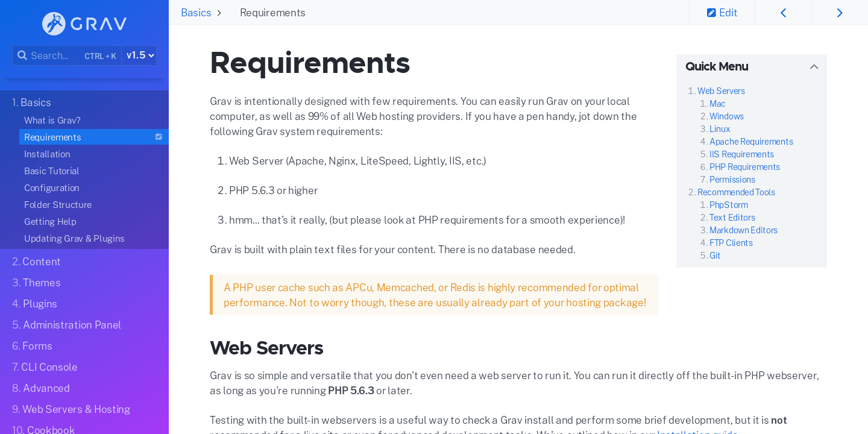This screenshot has width=868, height=434.
Task: Jump to IIS Requirements link
Action: (741, 154)
